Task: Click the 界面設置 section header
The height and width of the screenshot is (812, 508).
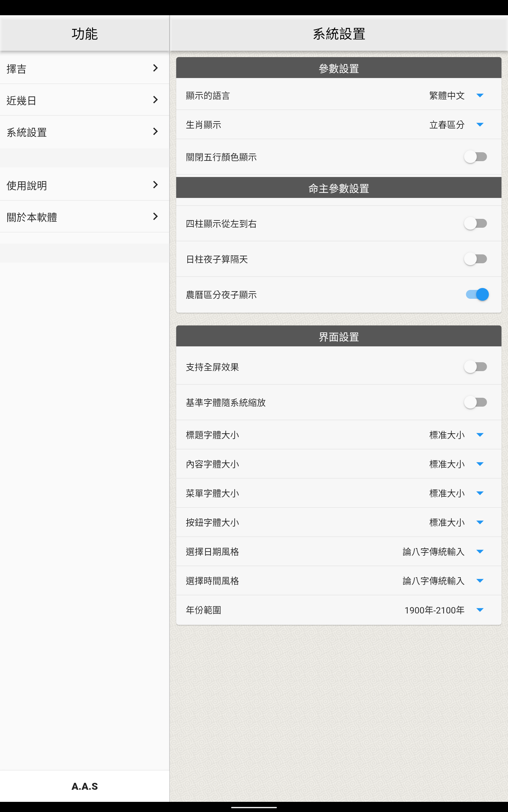Action: click(339, 336)
